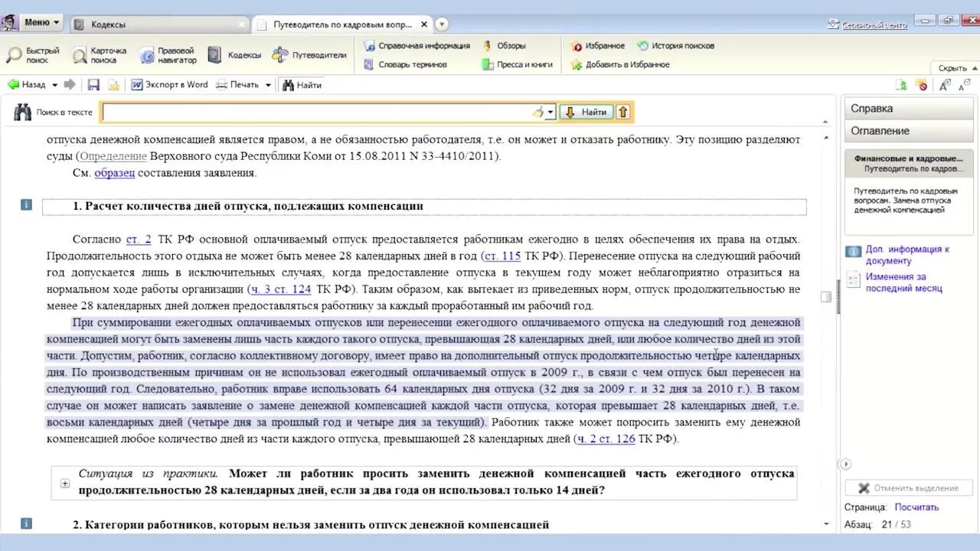Click Посчитать page count link
980x551 pixels.
coord(916,507)
